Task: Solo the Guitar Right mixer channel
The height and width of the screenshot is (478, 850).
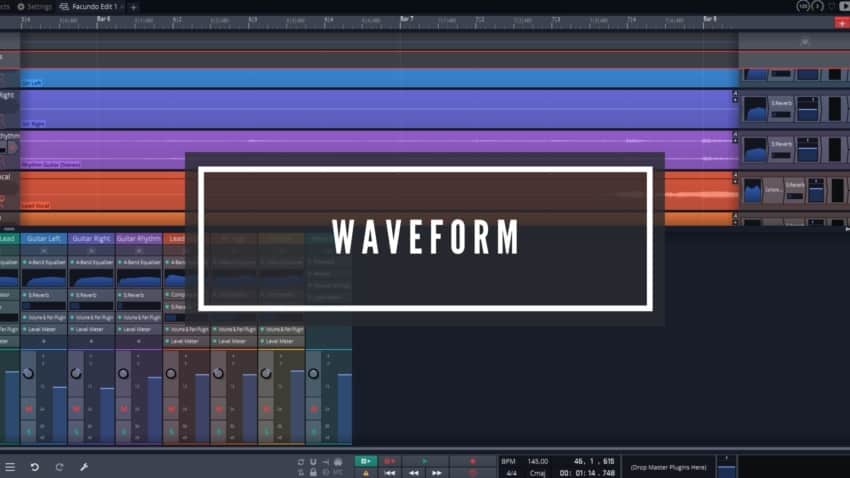Action: tap(76, 430)
